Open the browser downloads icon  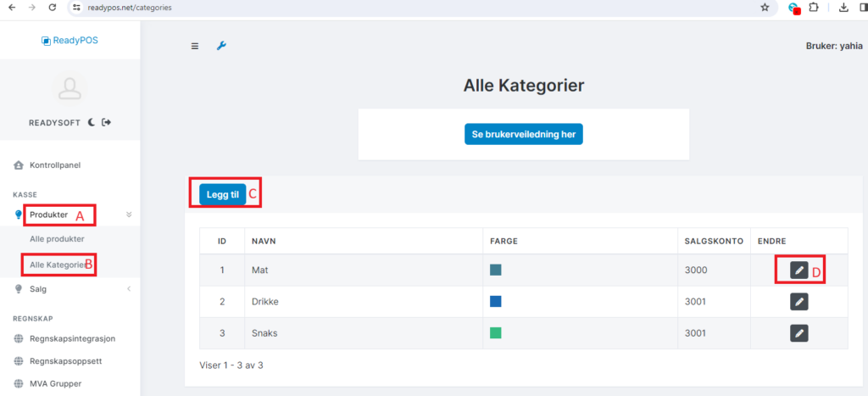844,8
